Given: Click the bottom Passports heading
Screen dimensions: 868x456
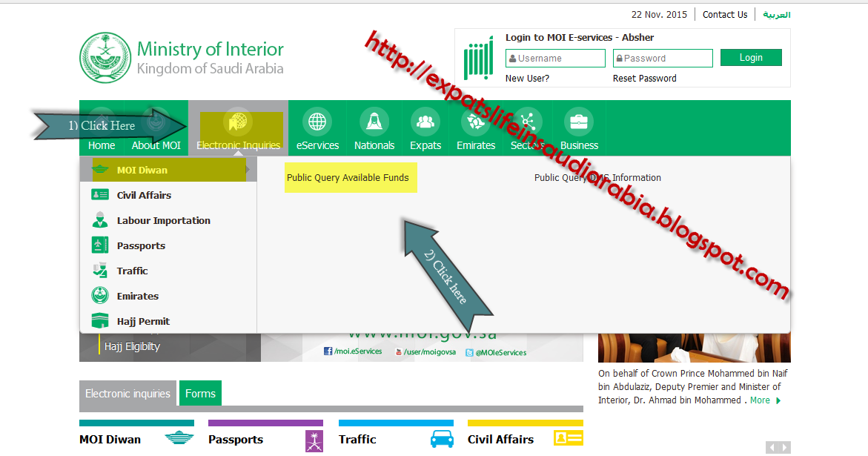Looking at the screenshot, I should tap(235, 440).
